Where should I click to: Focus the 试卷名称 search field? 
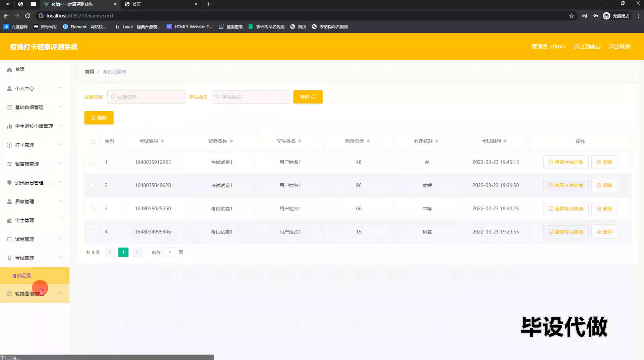coord(146,97)
